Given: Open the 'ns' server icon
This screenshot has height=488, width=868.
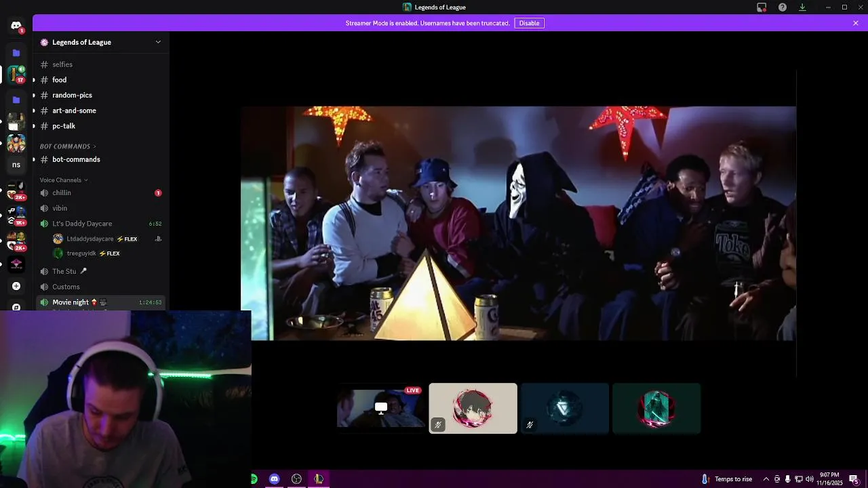Looking at the screenshot, I should pyautogui.click(x=16, y=165).
